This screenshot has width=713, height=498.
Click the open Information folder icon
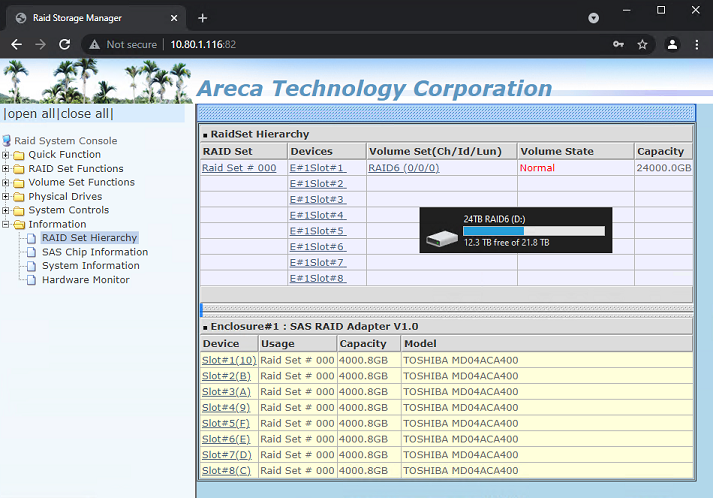coord(19,225)
